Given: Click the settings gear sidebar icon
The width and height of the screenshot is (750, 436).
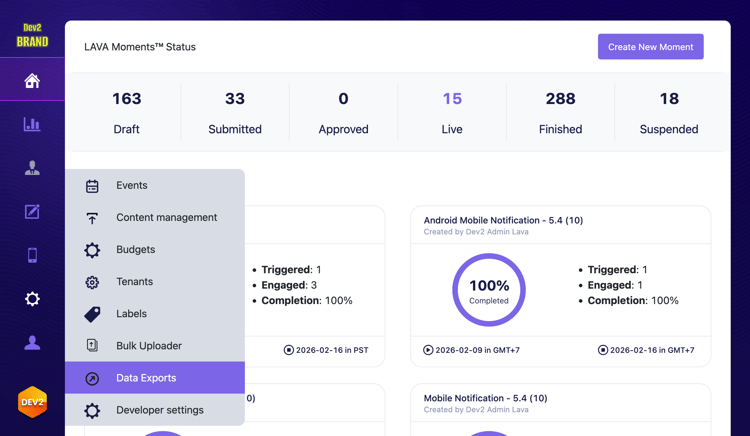Looking at the screenshot, I should 32,299.
